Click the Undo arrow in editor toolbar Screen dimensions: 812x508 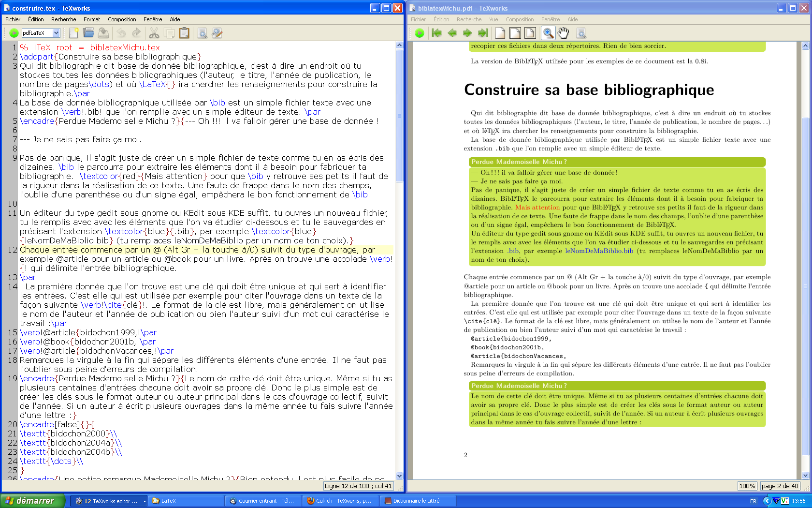121,33
